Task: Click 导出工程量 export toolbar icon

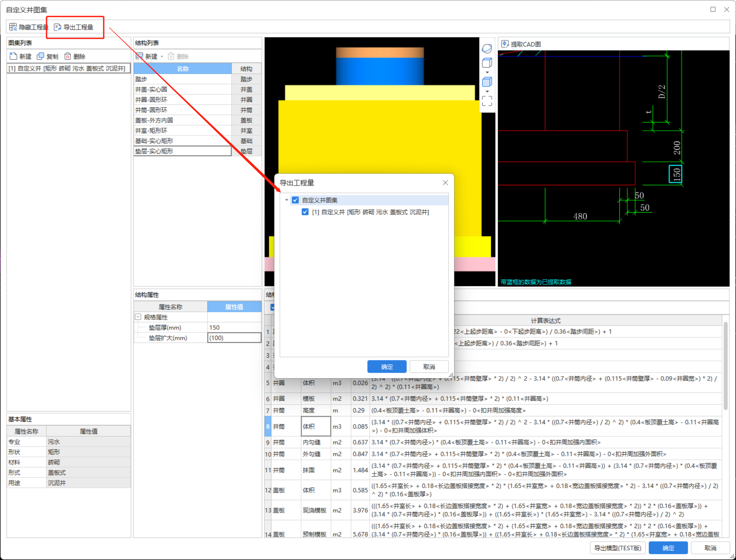Action: tap(58, 27)
